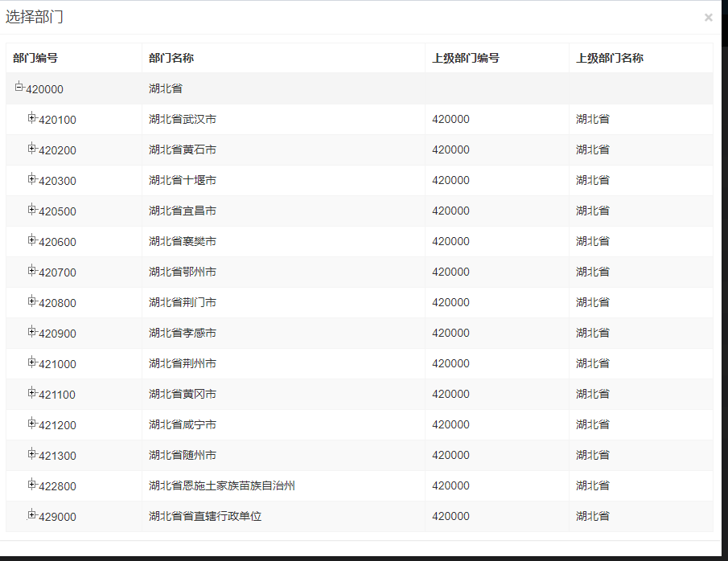Expand the 420200 黄石市 tree node
This screenshot has height=561, width=728.
pyautogui.click(x=31, y=149)
